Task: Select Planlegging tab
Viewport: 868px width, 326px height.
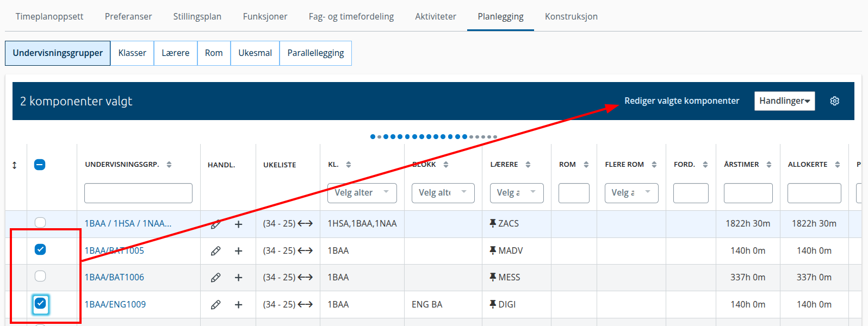Action: click(x=500, y=16)
